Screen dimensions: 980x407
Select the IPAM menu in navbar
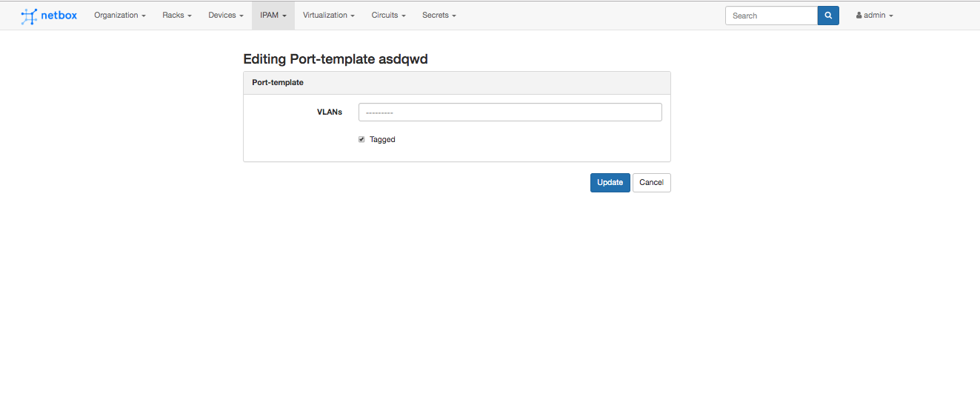click(273, 16)
